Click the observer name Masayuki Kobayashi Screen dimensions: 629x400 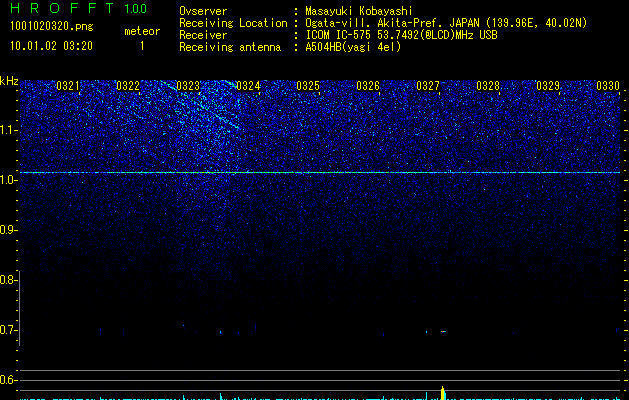click(x=358, y=11)
